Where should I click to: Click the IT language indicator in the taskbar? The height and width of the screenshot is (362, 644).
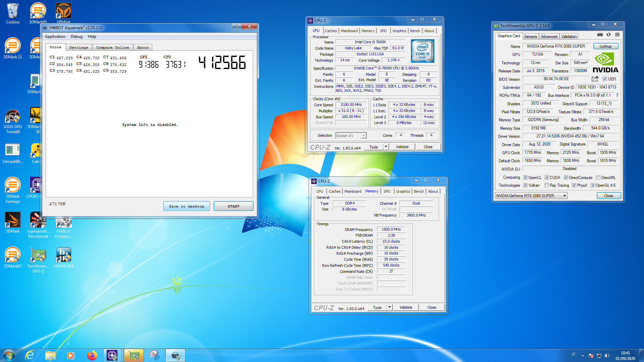(x=573, y=355)
